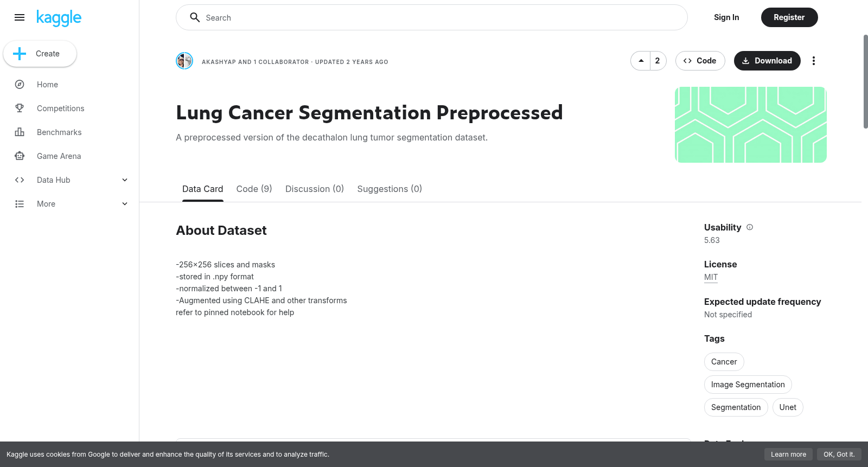Open Game Arena via the robot icon
Viewport: 868px width, 467px height.
tap(20, 156)
